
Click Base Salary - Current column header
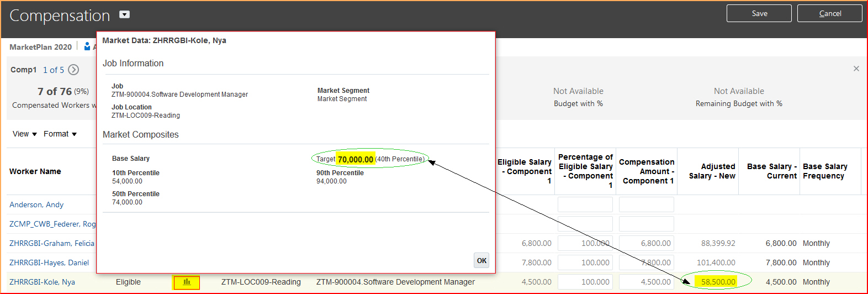(x=772, y=171)
